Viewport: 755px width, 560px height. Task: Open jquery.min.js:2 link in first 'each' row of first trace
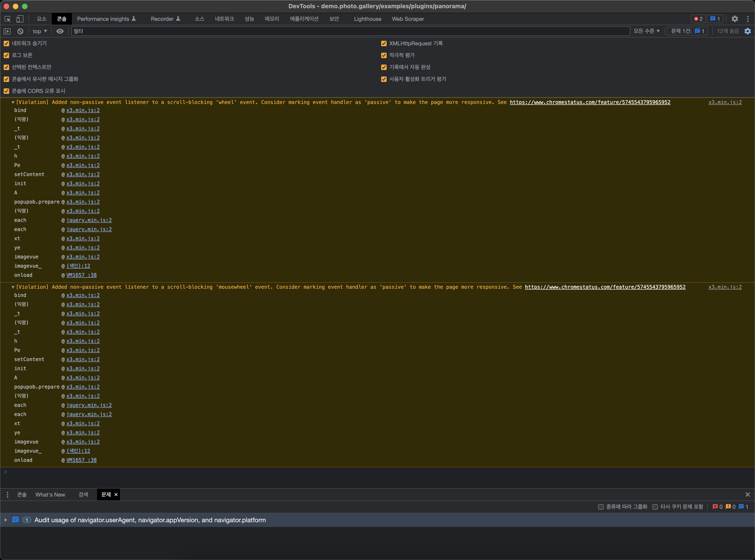point(89,220)
